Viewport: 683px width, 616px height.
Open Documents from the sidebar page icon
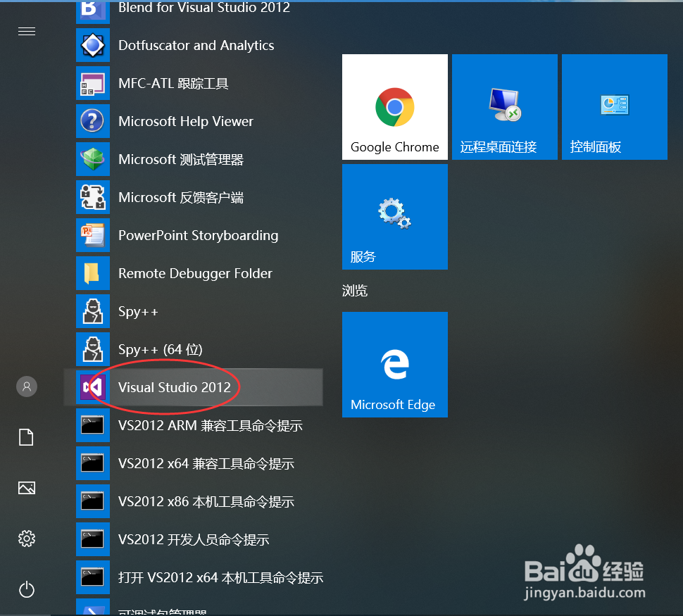(26, 437)
